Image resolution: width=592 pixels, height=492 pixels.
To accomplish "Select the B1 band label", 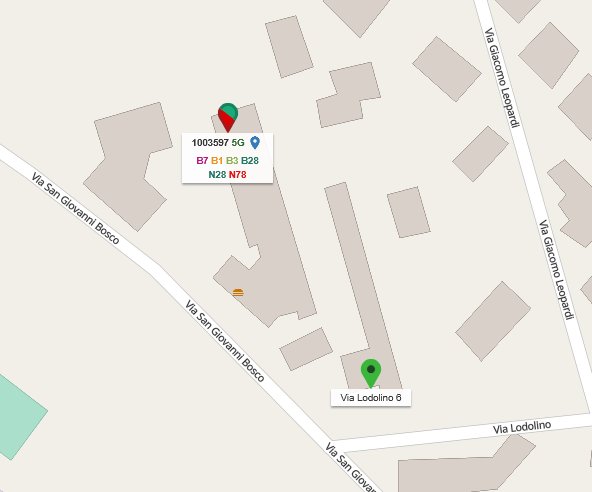I will click(x=217, y=160).
